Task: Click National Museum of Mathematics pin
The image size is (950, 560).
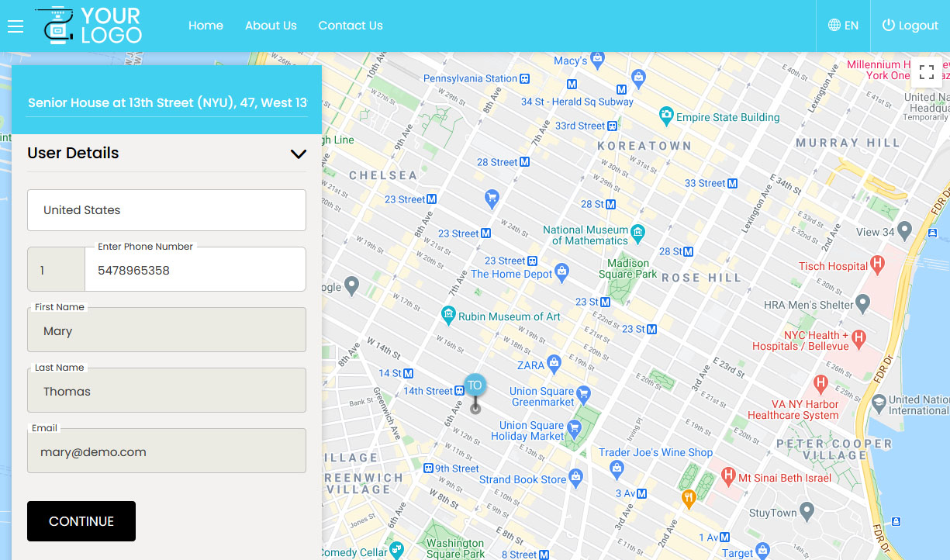Action: point(637,231)
